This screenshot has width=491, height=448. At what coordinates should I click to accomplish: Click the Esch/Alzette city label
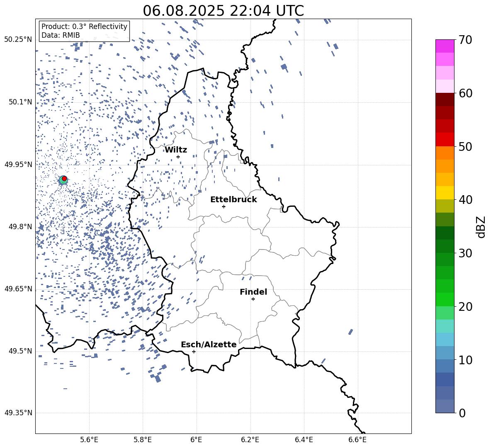209,344
